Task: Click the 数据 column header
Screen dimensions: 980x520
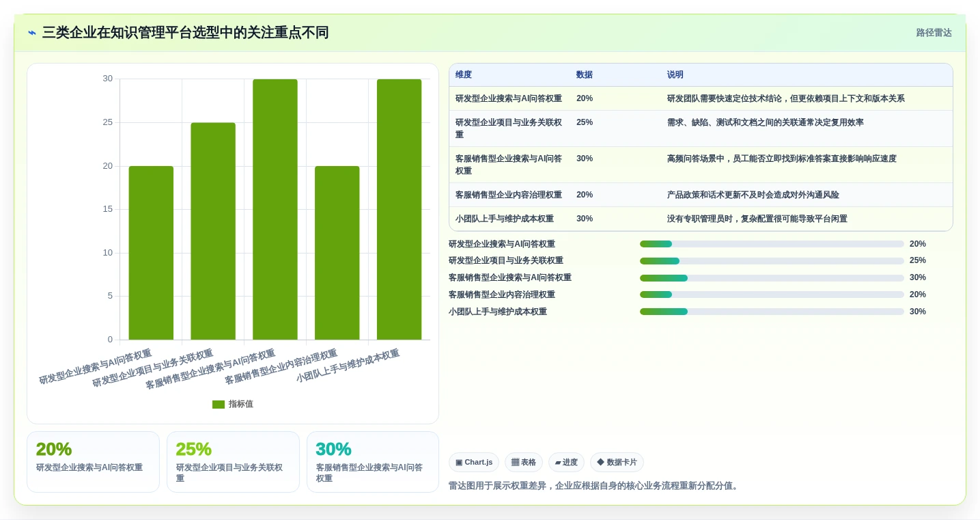Action: [x=585, y=75]
